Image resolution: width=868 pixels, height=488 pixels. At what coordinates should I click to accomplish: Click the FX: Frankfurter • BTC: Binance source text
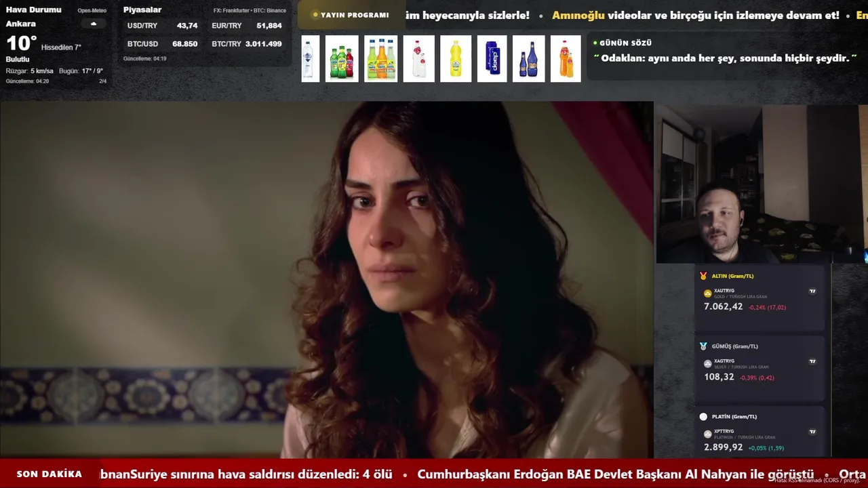tap(250, 11)
